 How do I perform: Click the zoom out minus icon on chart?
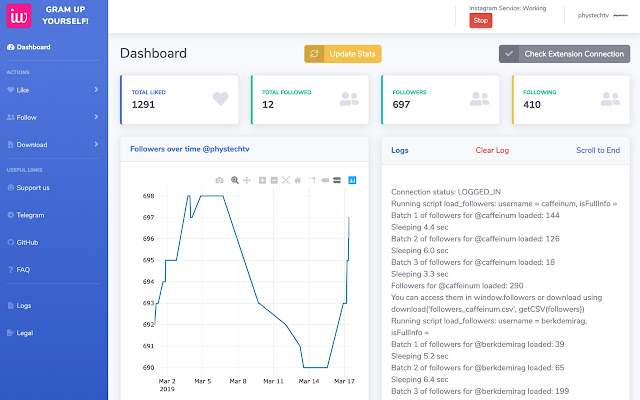coord(274,180)
